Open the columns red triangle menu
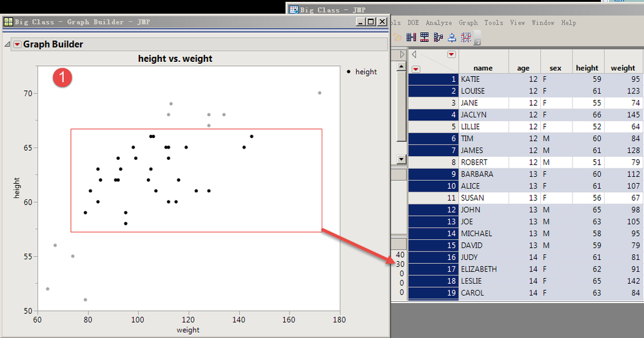Image resolution: width=644 pixels, height=338 pixels. coord(451,55)
